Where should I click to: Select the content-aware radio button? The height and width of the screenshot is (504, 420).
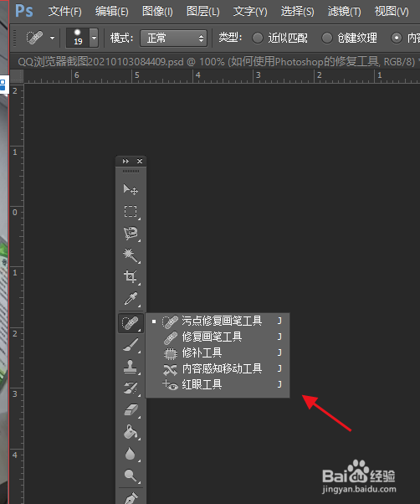[397, 38]
